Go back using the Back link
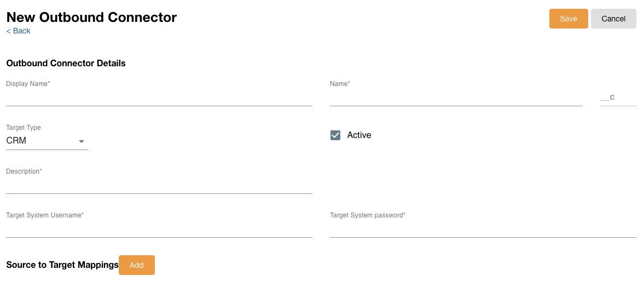Viewport: 644px width, 287px height. coord(18,31)
